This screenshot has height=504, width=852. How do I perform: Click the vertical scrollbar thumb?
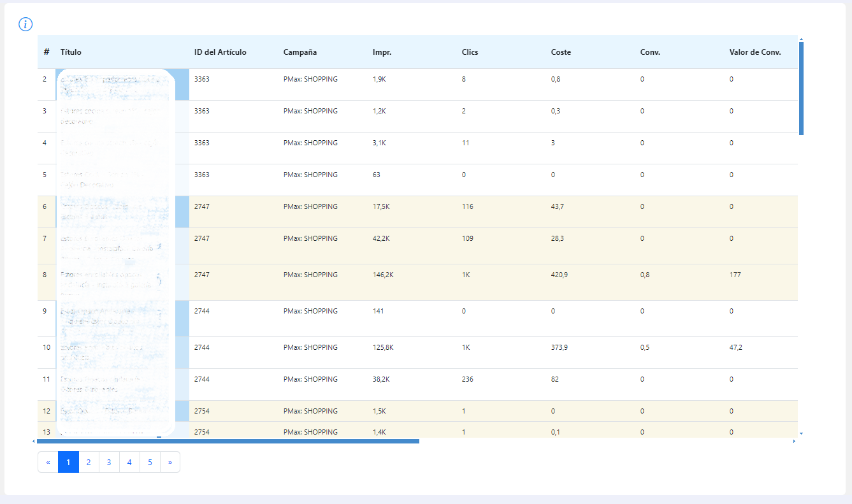pyautogui.click(x=801, y=89)
